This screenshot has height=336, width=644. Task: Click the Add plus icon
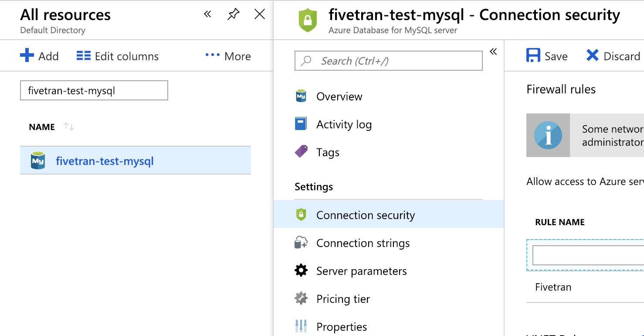pyautogui.click(x=27, y=56)
